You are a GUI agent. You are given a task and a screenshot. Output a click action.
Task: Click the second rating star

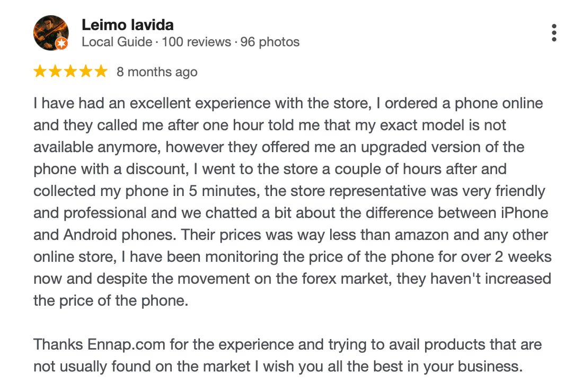[55, 72]
